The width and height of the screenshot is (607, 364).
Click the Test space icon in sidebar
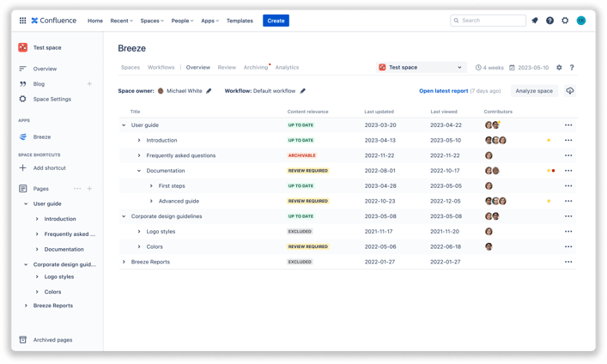pyautogui.click(x=23, y=47)
